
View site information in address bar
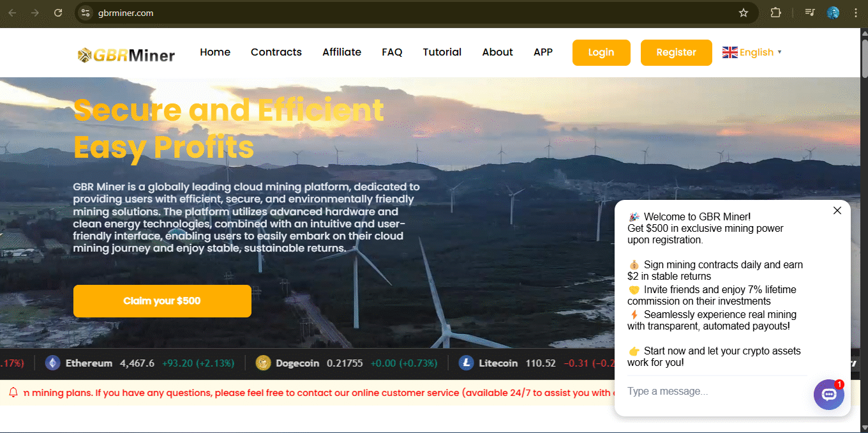tap(86, 13)
